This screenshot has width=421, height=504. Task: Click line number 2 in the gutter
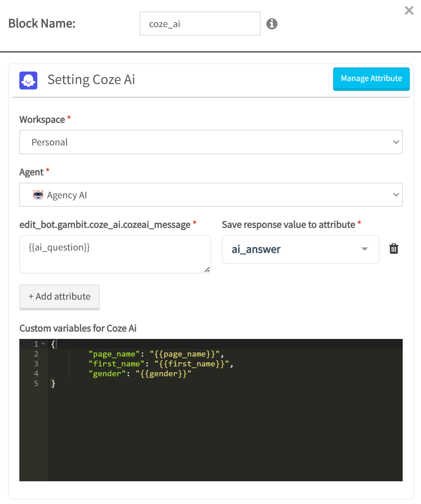point(36,354)
